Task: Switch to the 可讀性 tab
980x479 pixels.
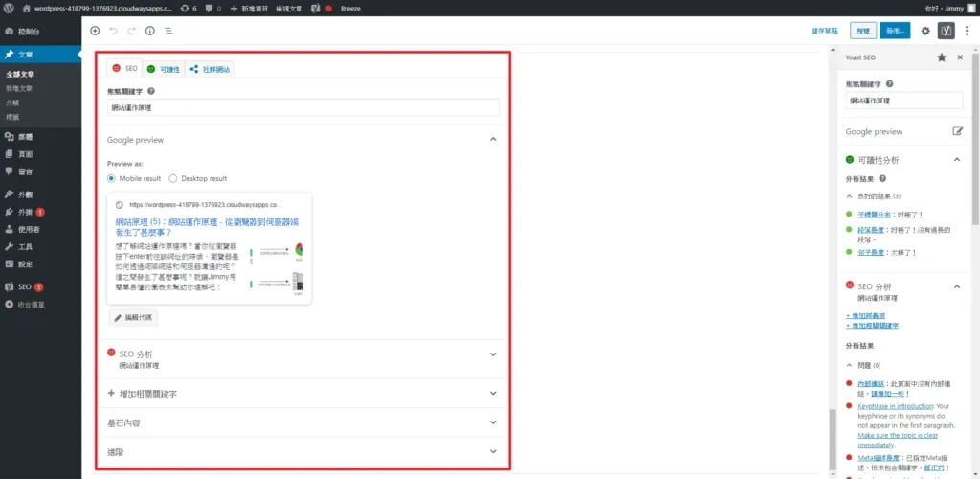Action: tap(164, 69)
